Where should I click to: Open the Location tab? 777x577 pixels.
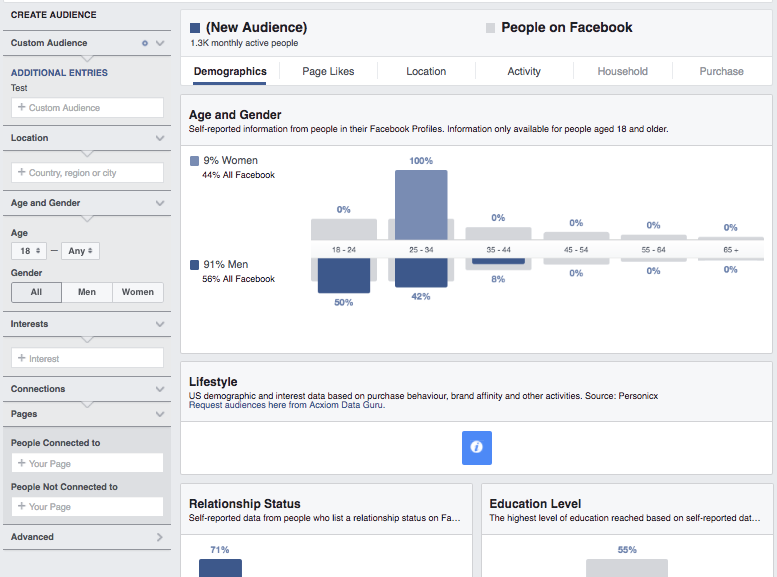426,71
